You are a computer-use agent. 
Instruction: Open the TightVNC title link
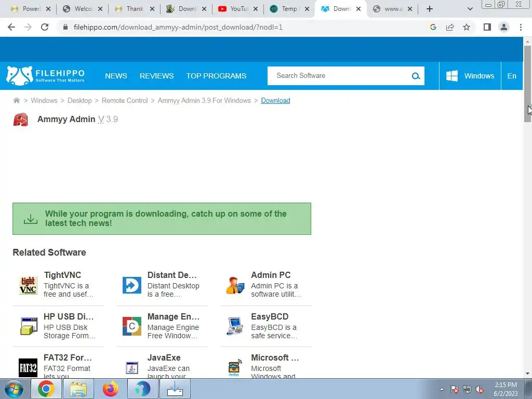(x=62, y=275)
